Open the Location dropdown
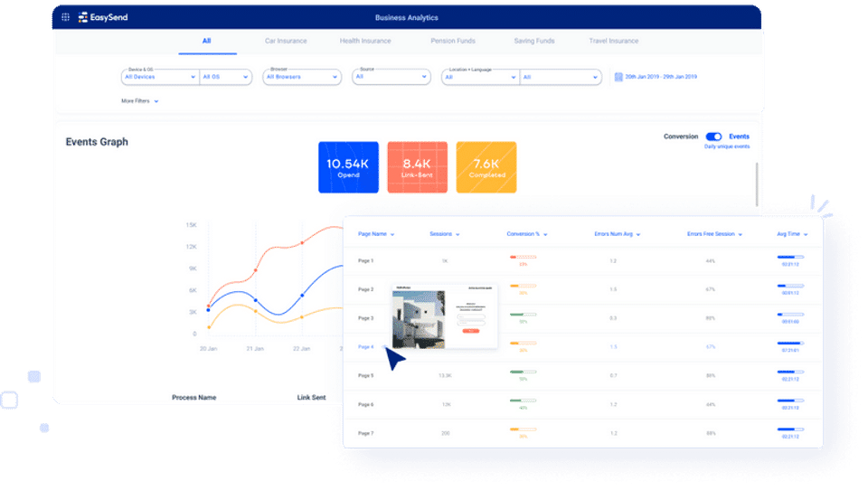The image size is (868, 490). [480, 77]
